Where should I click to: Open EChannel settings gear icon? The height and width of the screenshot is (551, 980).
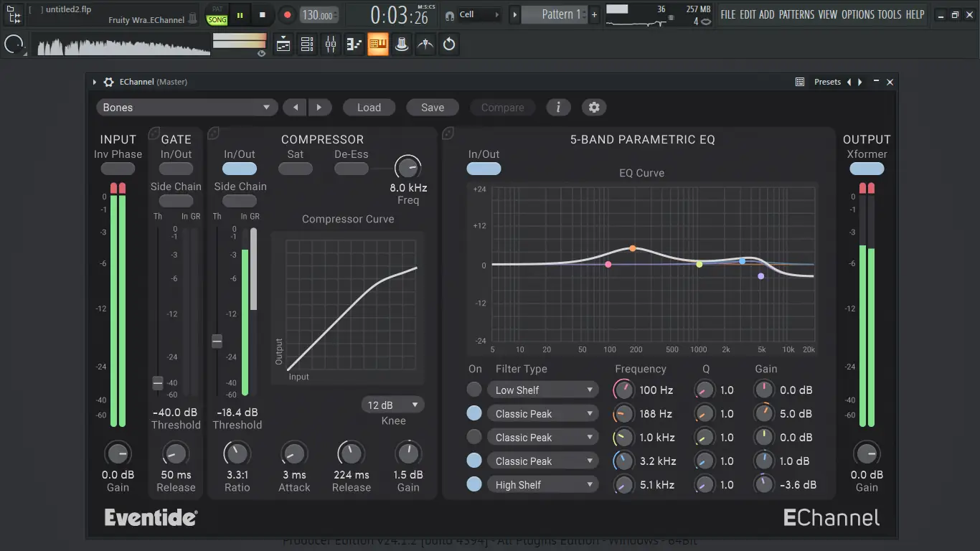[594, 108]
